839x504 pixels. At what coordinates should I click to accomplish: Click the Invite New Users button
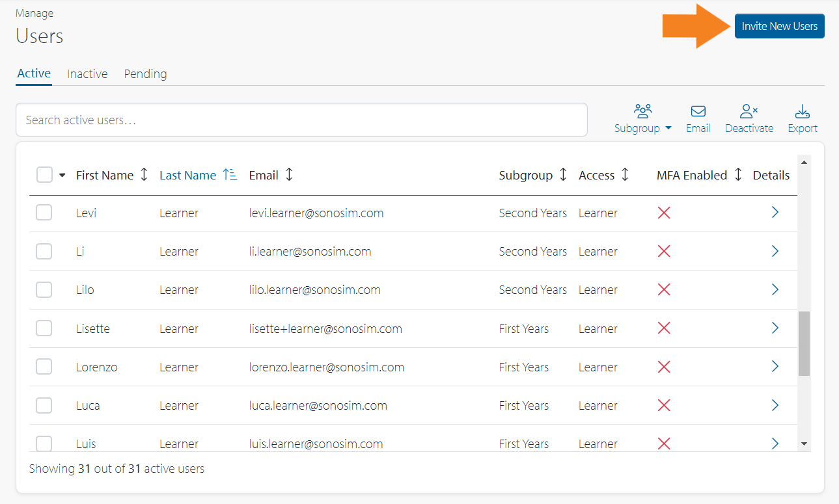click(779, 25)
